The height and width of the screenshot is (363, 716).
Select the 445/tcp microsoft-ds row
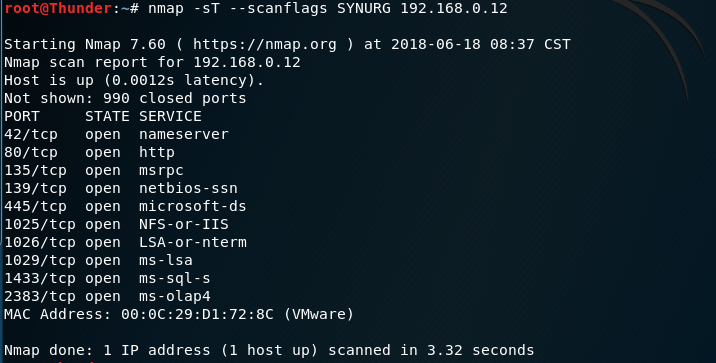point(125,206)
